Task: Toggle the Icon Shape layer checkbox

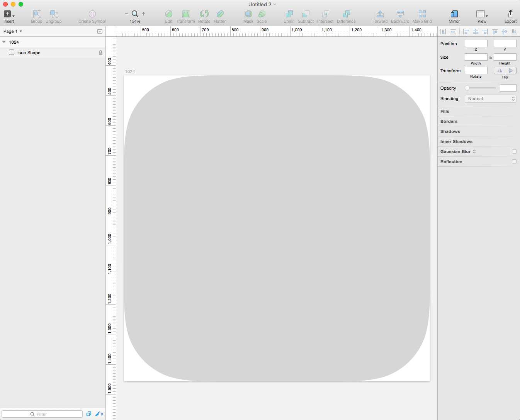Action: 12,52
